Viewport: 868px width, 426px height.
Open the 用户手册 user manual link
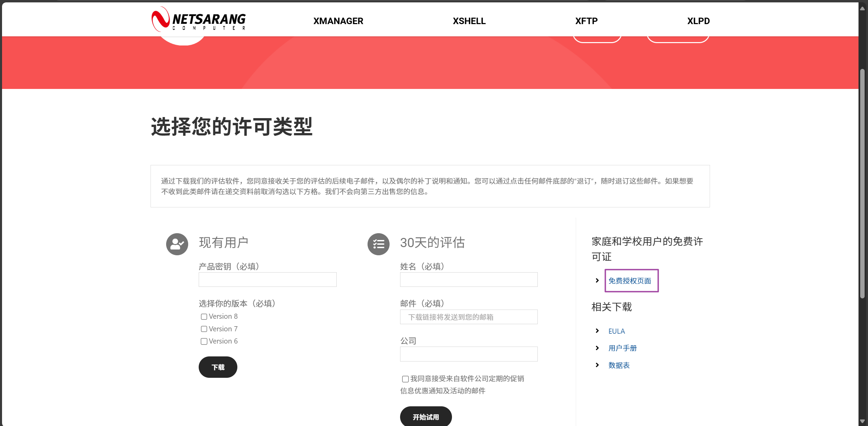click(x=623, y=348)
